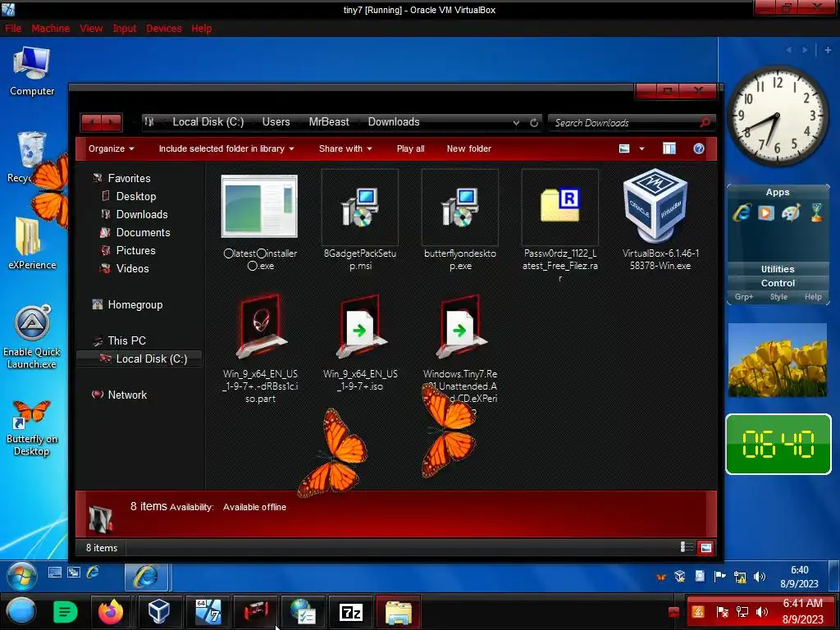Viewport: 840px width, 630px height.
Task: Select the iso.part Alienware file icon
Action: 260,326
